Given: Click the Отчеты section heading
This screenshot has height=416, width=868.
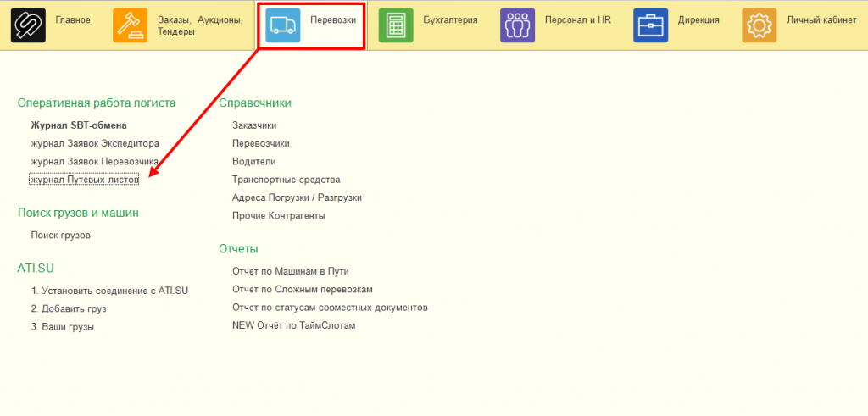Looking at the screenshot, I should pos(238,249).
